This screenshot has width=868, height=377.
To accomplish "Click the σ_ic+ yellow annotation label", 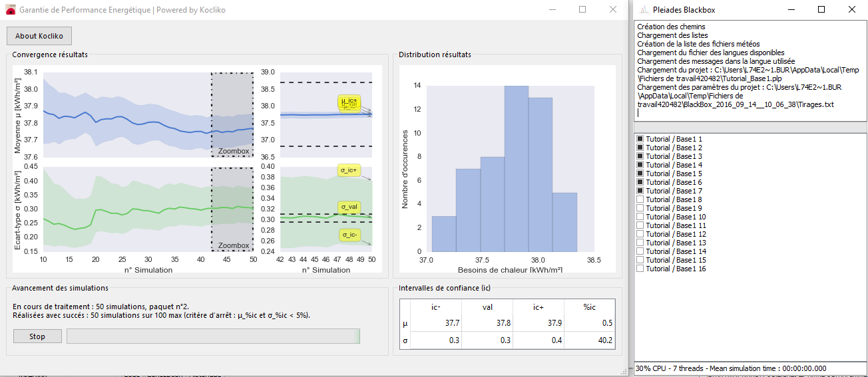I will [x=349, y=171].
